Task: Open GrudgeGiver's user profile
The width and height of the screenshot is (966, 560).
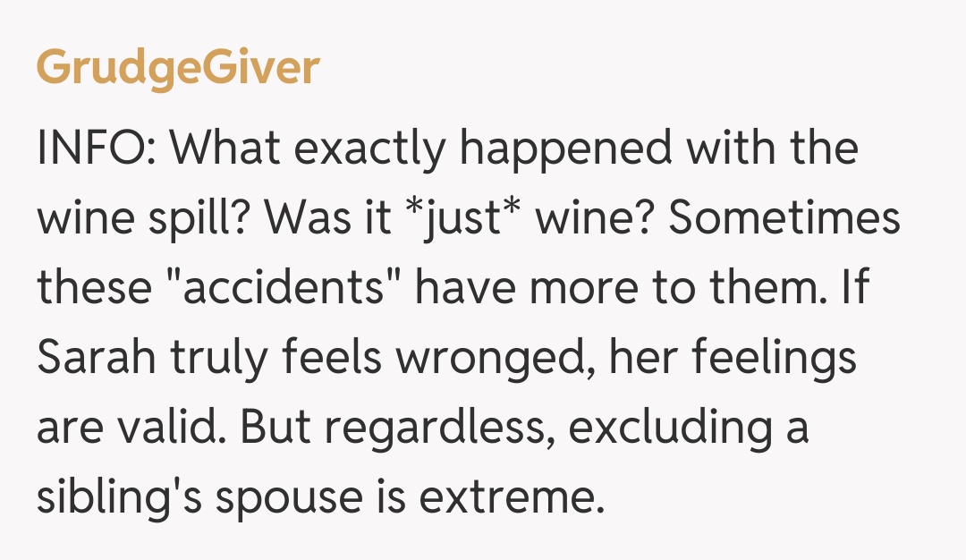Action: click(177, 68)
